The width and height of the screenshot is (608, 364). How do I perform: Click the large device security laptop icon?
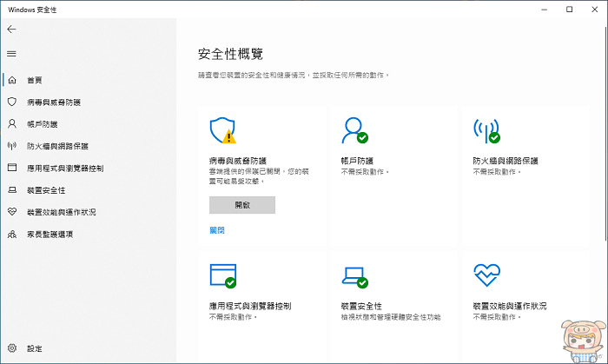tap(354, 277)
